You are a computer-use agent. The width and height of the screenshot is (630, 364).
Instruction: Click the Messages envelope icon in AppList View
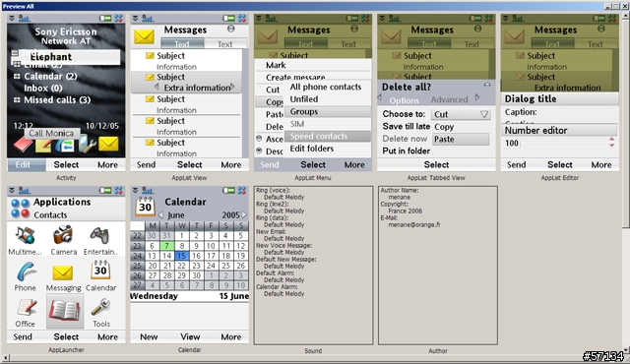(144, 37)
